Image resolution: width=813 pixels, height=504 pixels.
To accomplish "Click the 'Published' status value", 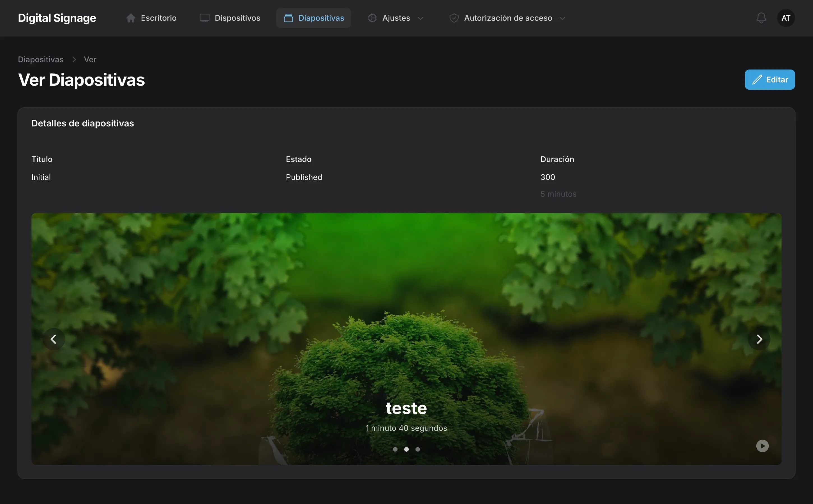I will [x=304, y=177].
